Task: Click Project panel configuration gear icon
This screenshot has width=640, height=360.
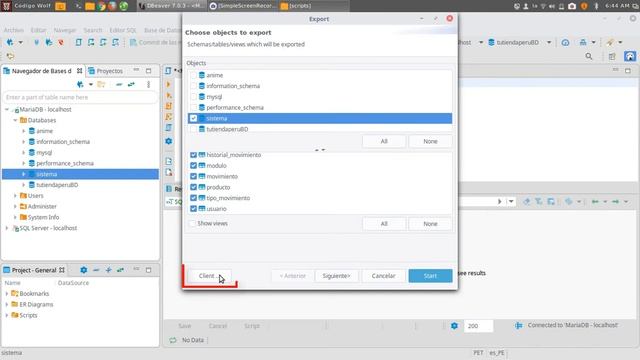Action: [x=84, y=270]
